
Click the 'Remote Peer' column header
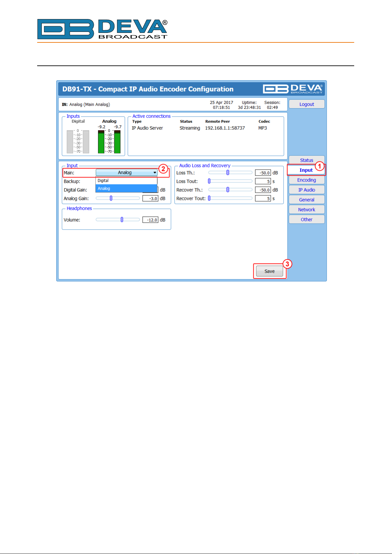[218, 121]
